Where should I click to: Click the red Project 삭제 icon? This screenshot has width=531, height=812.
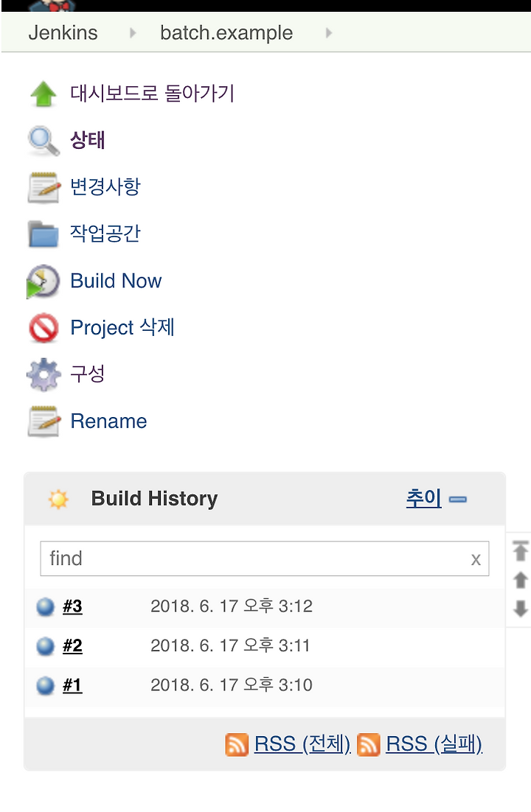tap(44, 328)
